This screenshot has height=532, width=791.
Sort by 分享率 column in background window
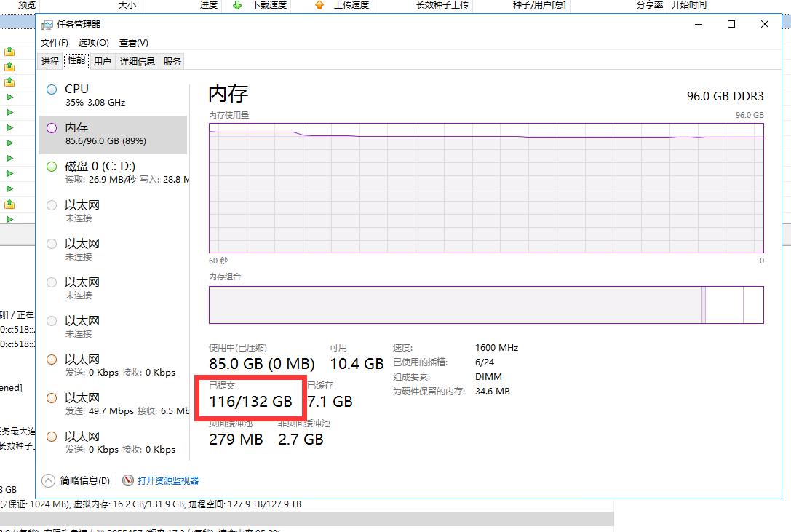point(650,5)
